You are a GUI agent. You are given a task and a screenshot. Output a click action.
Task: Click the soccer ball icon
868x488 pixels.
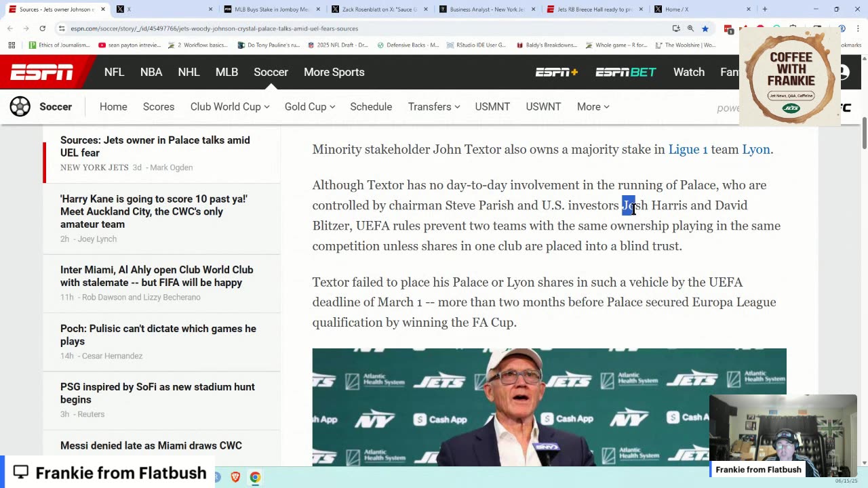pos(20,106)
